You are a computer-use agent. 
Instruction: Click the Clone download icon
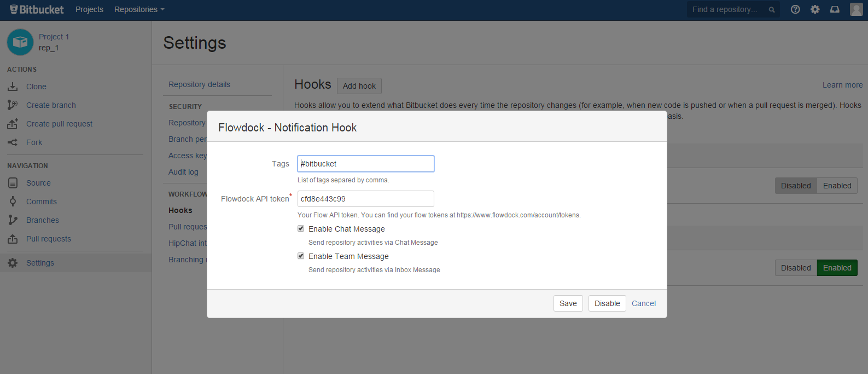pos(13,87)
